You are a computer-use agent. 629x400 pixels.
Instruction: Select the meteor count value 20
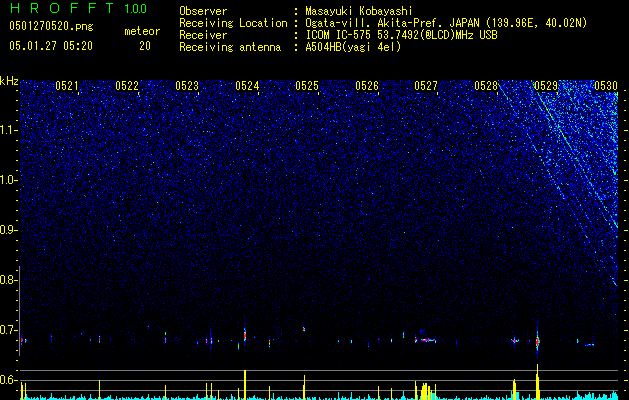click(x=145, y=46)
